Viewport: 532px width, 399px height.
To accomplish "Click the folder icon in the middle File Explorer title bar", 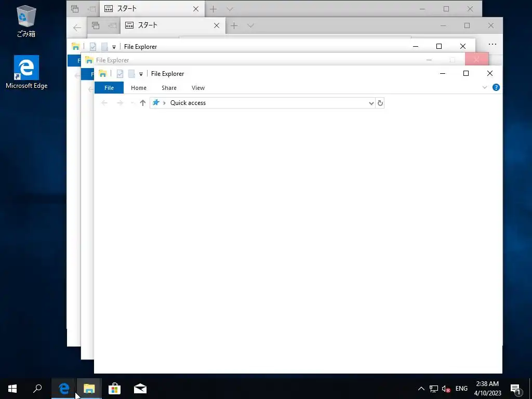I will point(89,60).
